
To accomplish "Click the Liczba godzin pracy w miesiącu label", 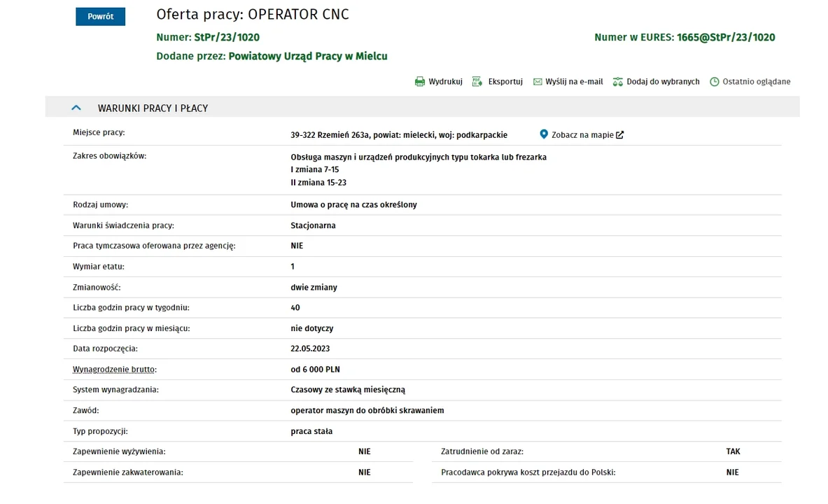I will coord(132,328).
